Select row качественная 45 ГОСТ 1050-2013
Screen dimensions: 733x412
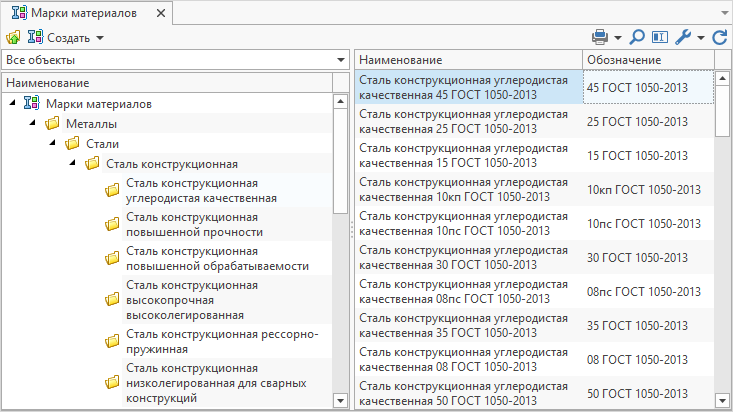(469, 87)
